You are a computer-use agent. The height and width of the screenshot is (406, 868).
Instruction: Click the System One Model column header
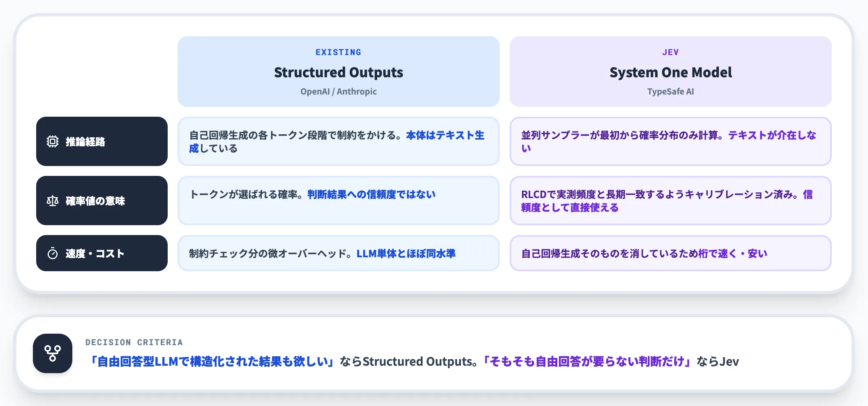click(671, 72)
